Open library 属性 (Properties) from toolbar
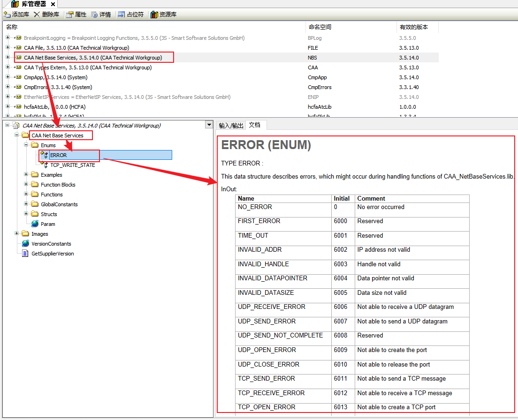This screenshot has width=518, height=420. tap(70, 15)
